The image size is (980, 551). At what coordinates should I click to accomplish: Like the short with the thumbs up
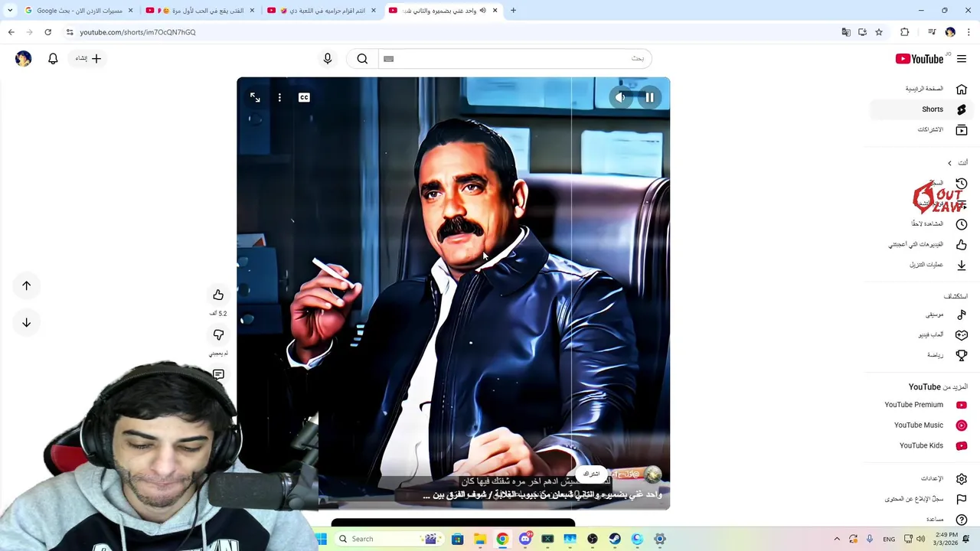point(218,295)
